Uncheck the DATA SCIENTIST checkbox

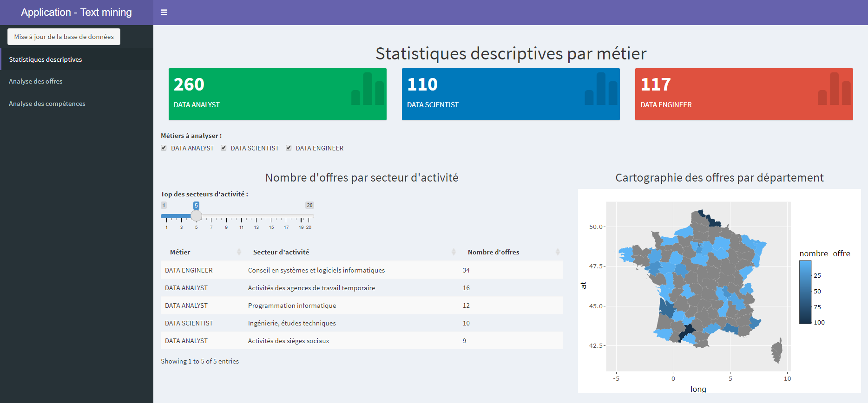click(x=224, y=148)
